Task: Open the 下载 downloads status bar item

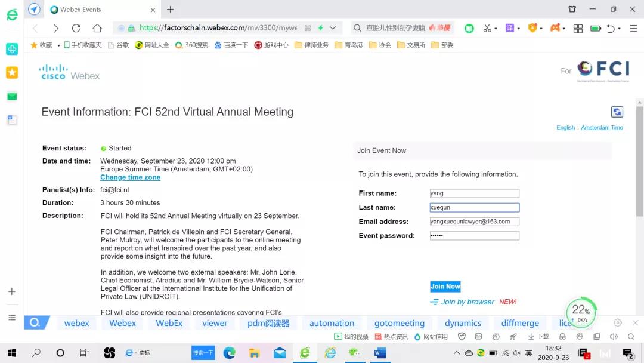Action: pyautogui.click(x=538, y=337)
